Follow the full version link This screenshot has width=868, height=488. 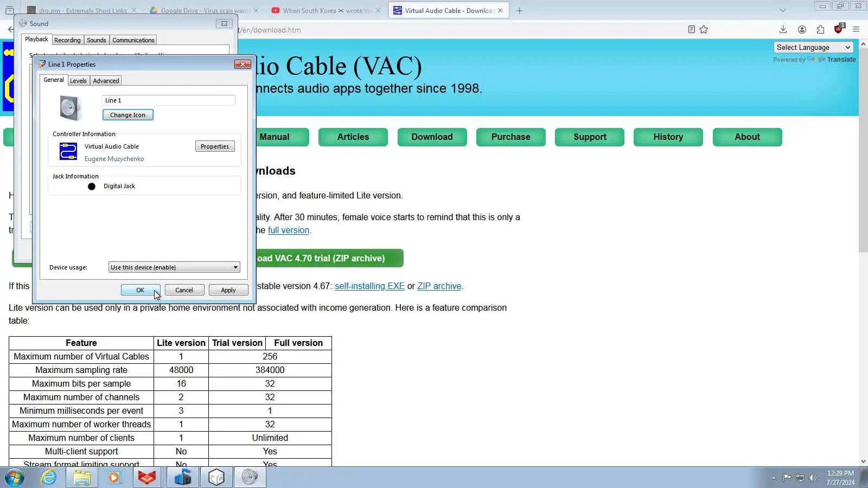click(289, 230)
